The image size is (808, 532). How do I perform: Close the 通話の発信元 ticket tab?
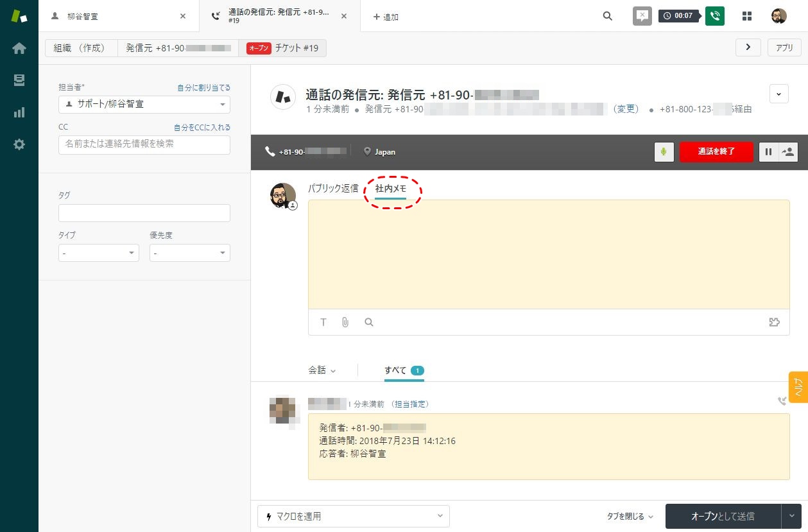coord(345,16)
